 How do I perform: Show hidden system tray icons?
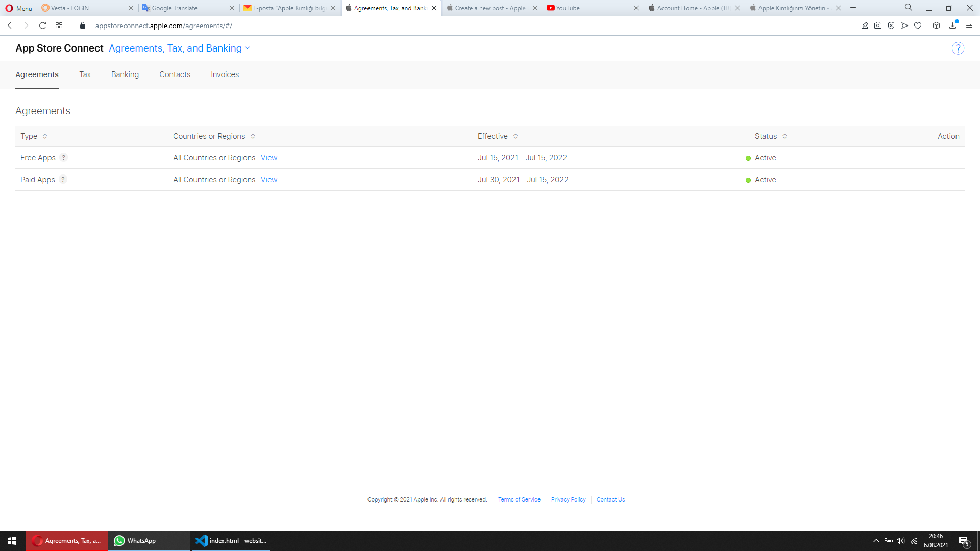tap(876, 541)
